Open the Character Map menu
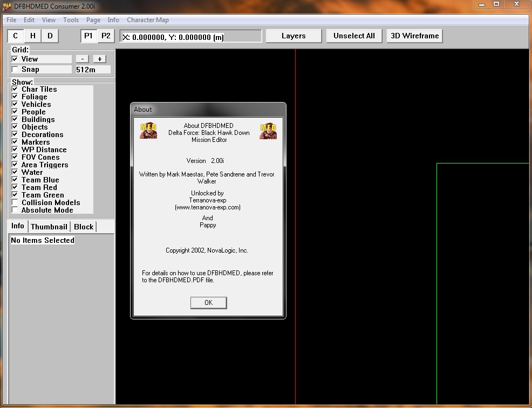 click(148, 19)
